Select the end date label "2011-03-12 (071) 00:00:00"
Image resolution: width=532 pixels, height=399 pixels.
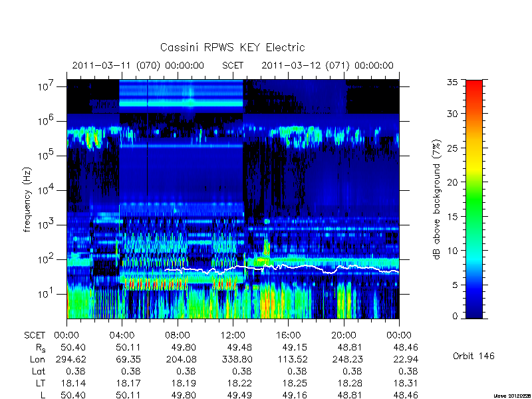[327, 65]
